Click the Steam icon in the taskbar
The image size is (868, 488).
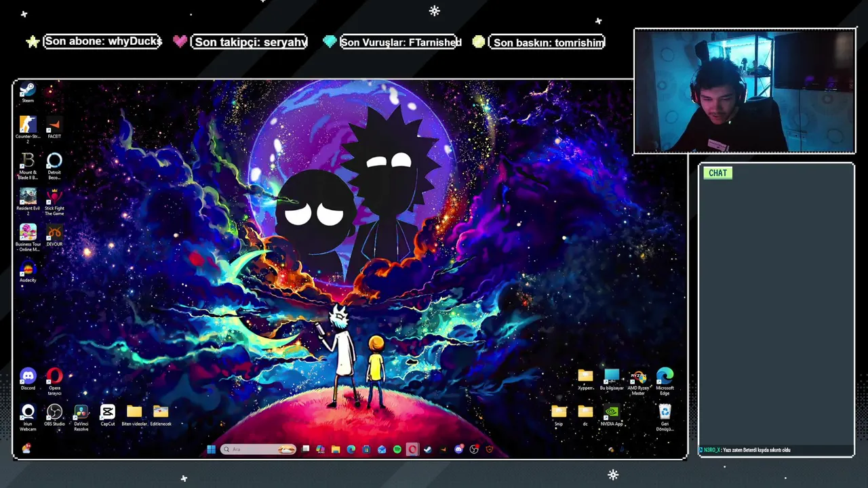point(428,449)
